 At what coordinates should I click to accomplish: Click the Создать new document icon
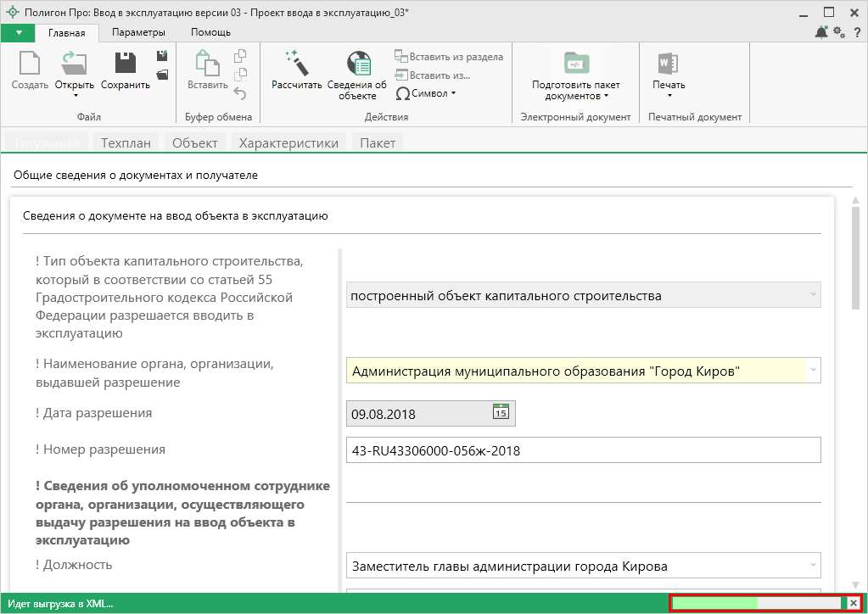[x=30, y=64]
